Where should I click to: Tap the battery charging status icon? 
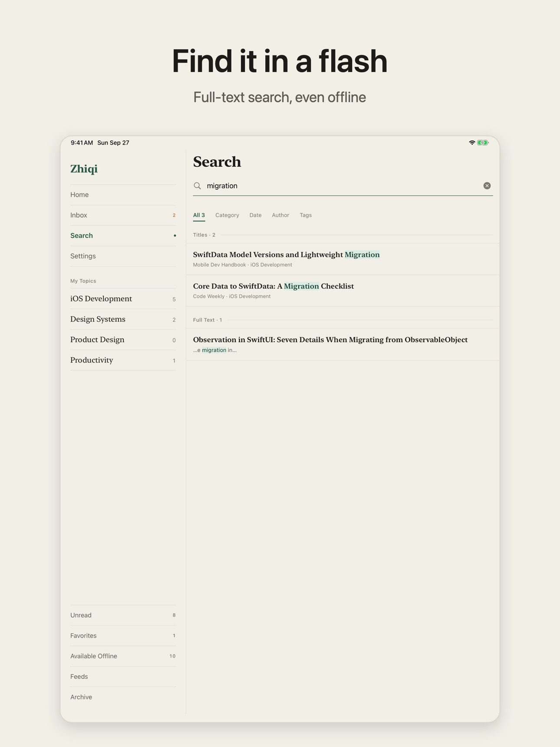[x=483, y=142]
